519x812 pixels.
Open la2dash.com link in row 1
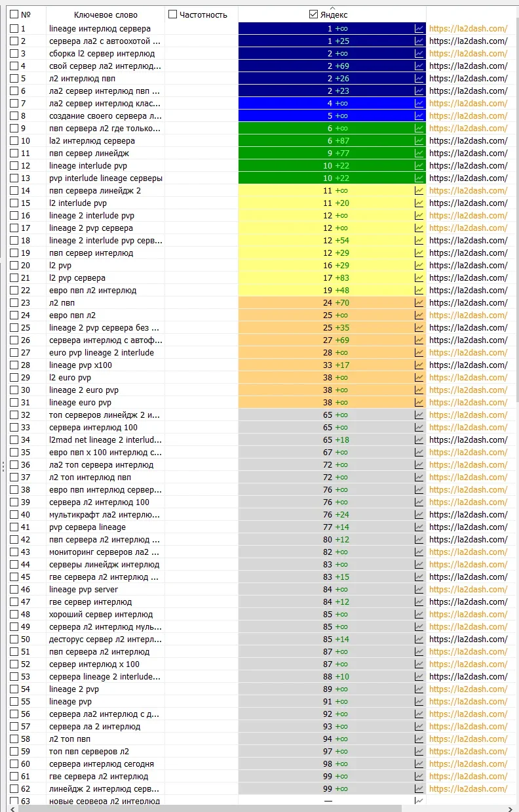(x=468, y=28)
